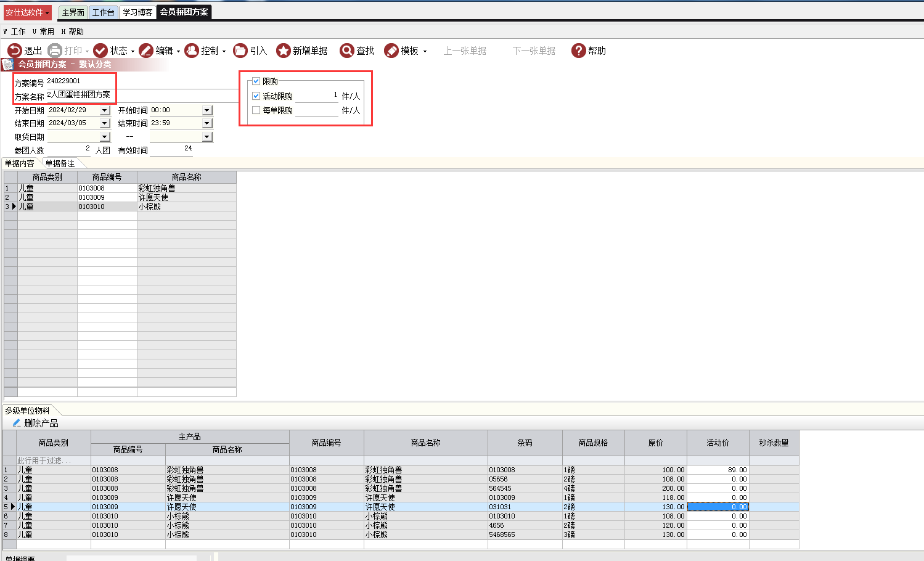
Task: Select the 会员拼团方案 tab
Action: [184, 12]
